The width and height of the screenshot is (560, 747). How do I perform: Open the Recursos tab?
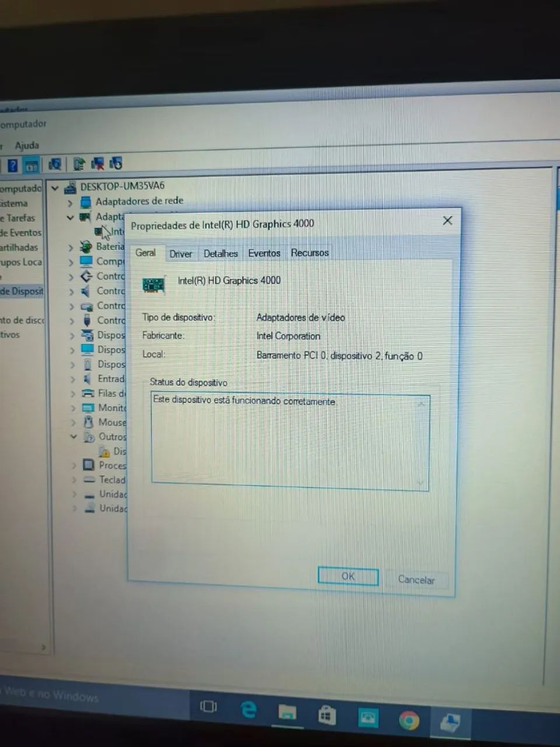pyautogui.click(x=310, y=252)
